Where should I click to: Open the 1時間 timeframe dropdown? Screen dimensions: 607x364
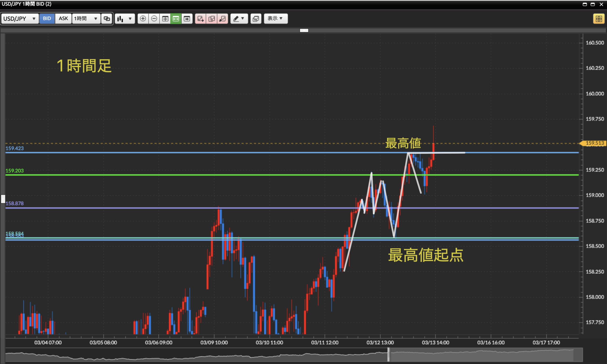(x=86, y=19)
